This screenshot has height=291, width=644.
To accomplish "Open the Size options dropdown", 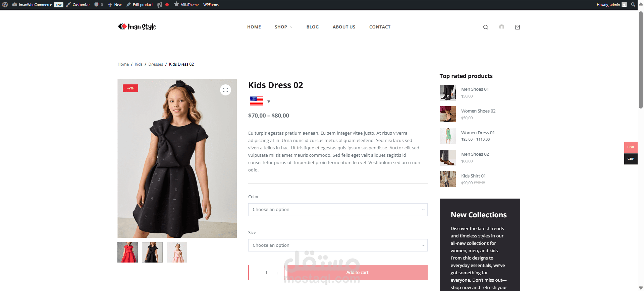I will (338, 245).
